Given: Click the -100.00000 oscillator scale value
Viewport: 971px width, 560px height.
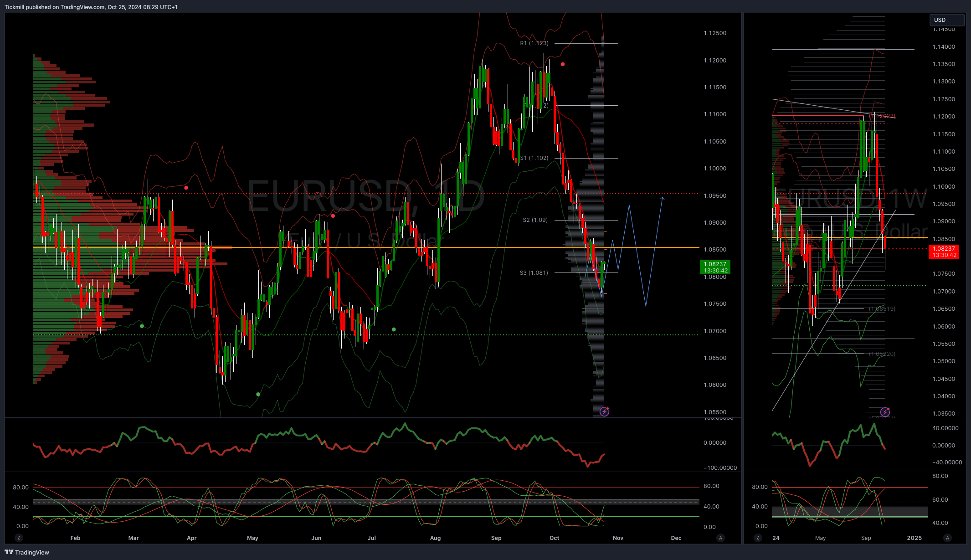Looking at the screenshot, I should pos(720,468).
